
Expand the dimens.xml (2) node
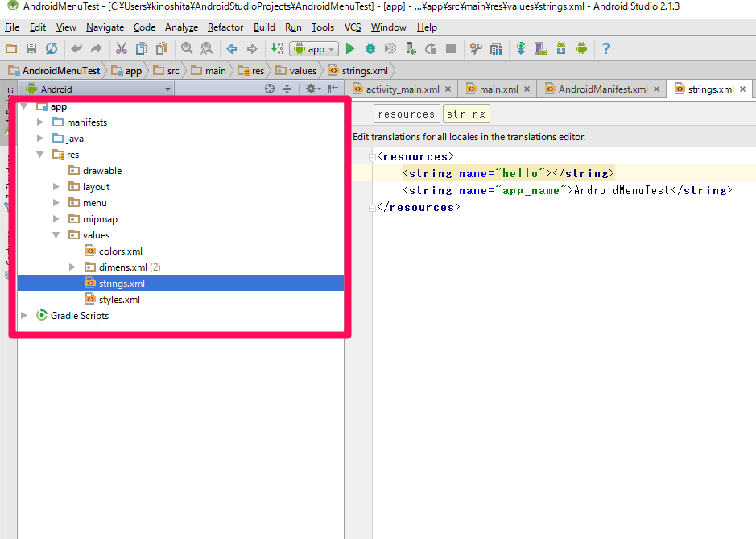point(72,267)
